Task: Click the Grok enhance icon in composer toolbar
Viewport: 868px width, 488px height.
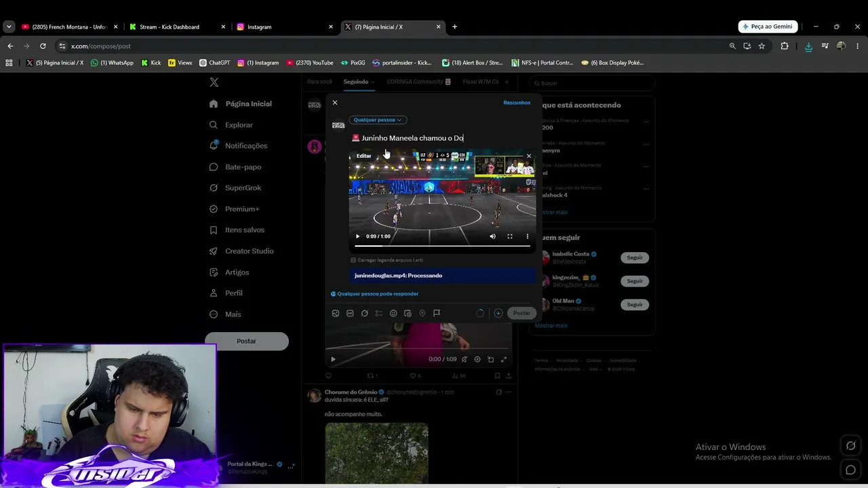Action: pyautogui.click(x=364, y=313)
